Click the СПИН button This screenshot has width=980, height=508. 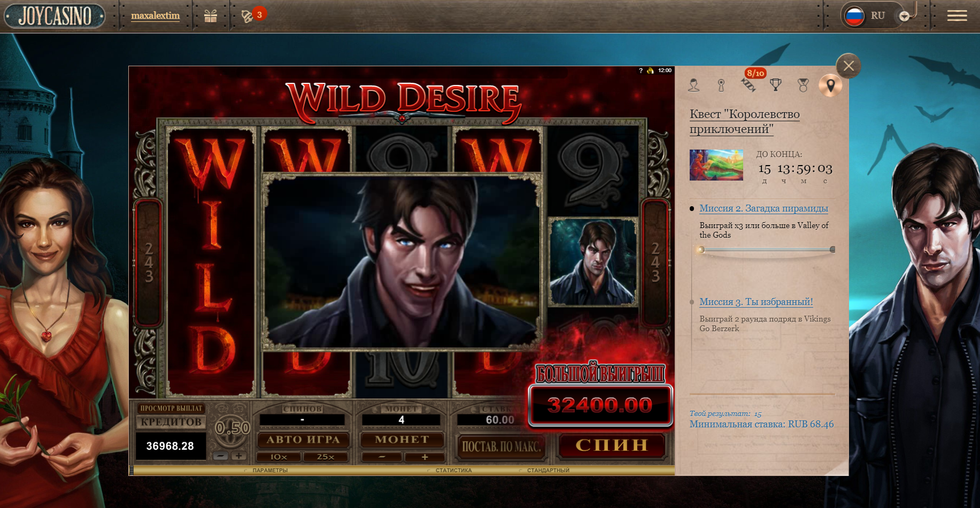click(x=612, y=445)
